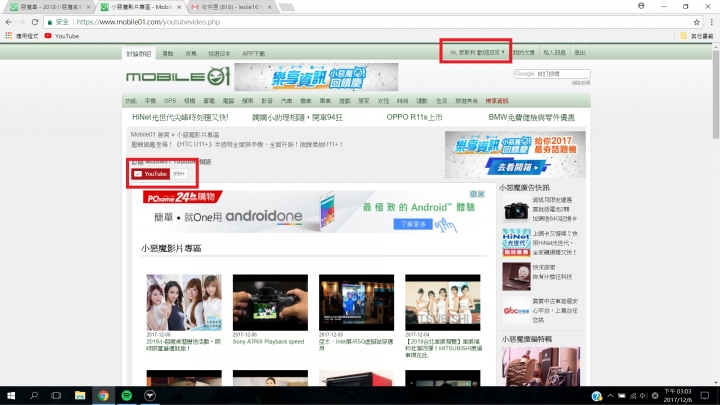The height and width of the screenshot is (405, 720).
Task: Open the 汽車 category in the green menu
Action: coord(286,101)
